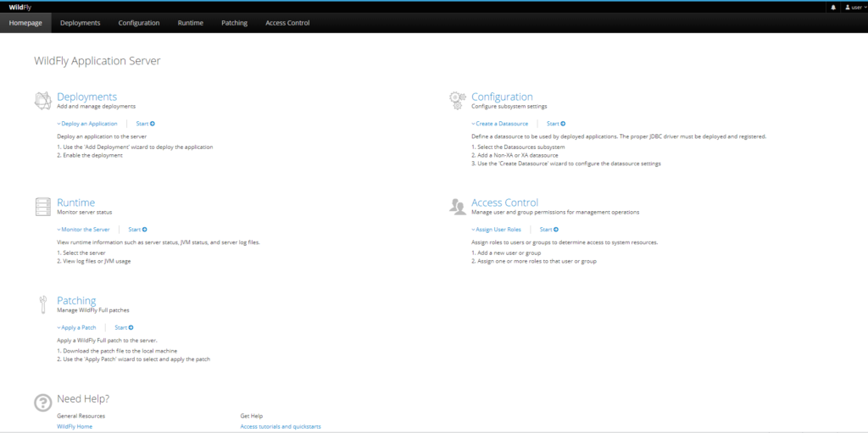868x433 pixels.
Task: Click the Runtime server icon
Action: click(x=42, y=206)
